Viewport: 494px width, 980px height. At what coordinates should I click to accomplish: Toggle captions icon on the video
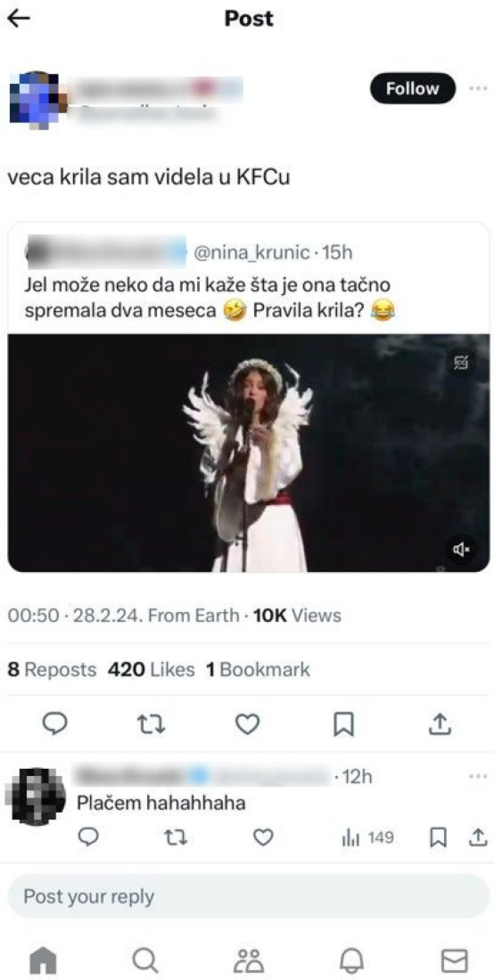[x=461, y=362]
